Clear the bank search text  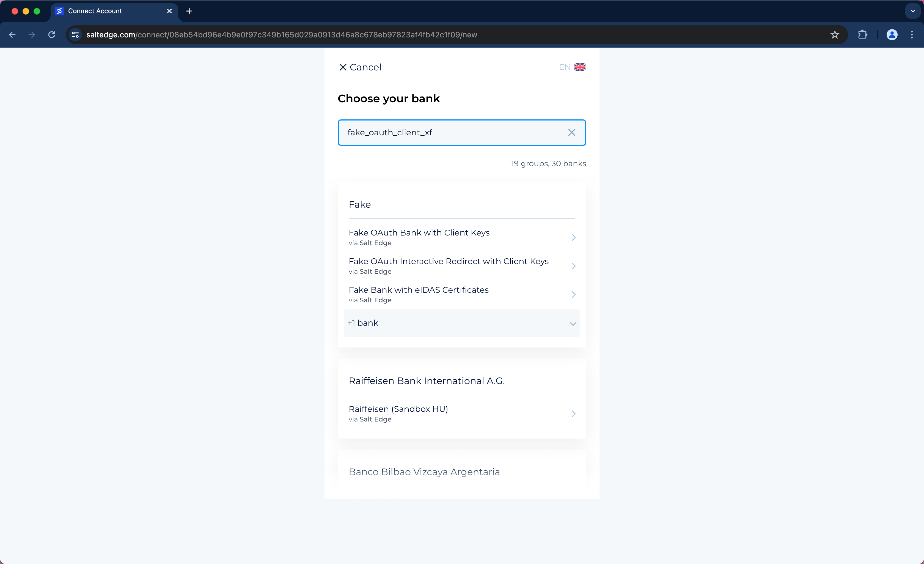571,132
